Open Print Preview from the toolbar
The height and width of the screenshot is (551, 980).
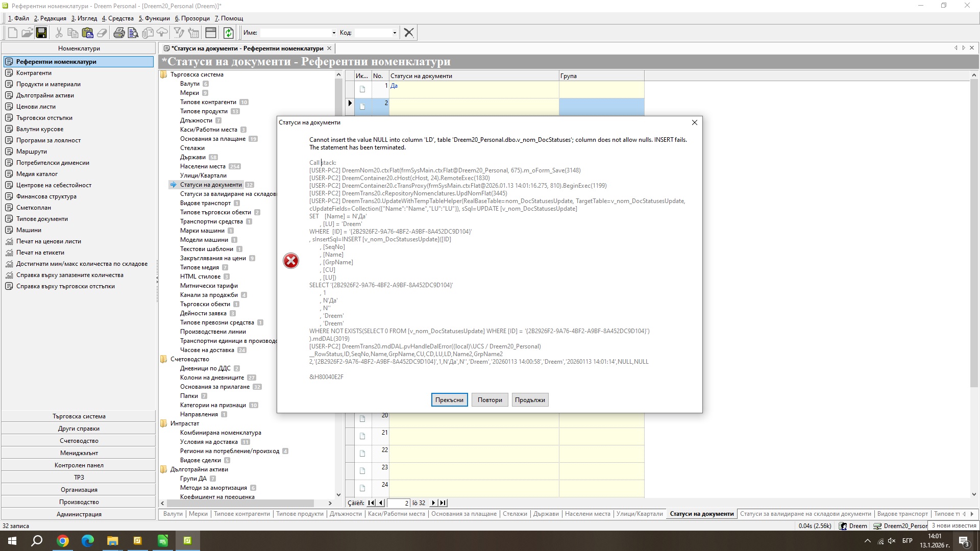click(133, 33)
